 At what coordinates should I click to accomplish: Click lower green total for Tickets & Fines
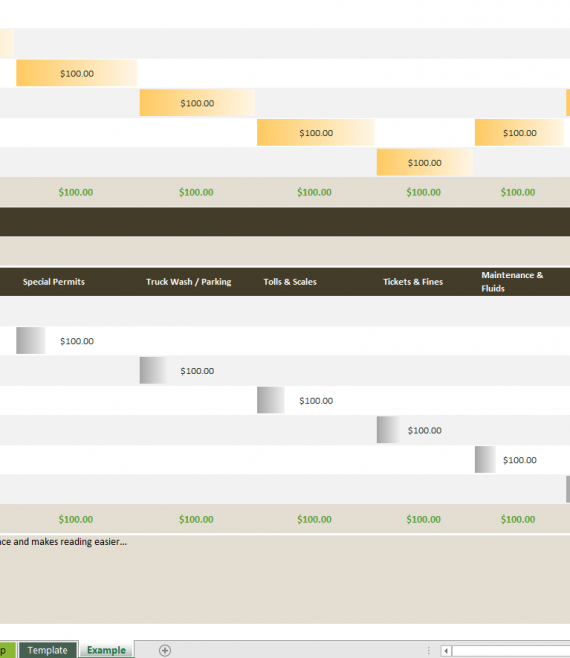point(424,519)
